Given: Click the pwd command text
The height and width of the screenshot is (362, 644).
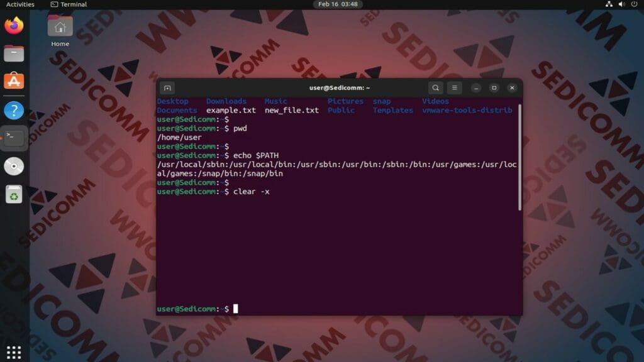Looking at the screenshot, I should tap(240, 128).
